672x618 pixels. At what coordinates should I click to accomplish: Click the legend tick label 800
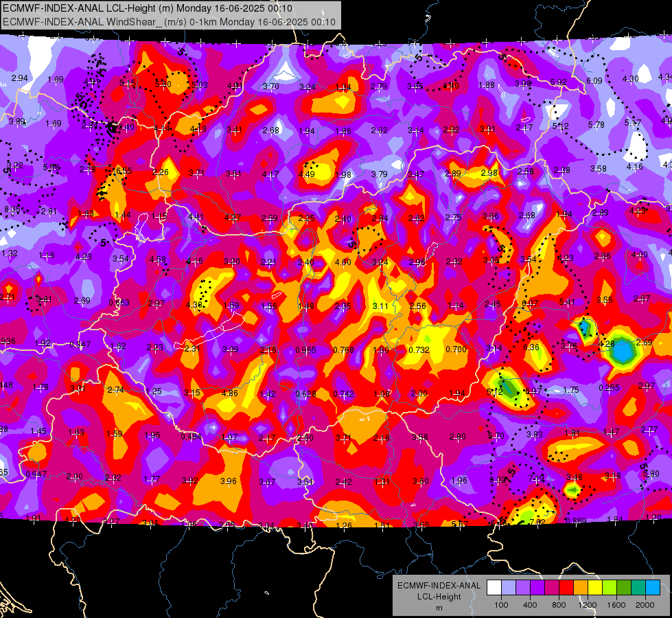[559, 605]
